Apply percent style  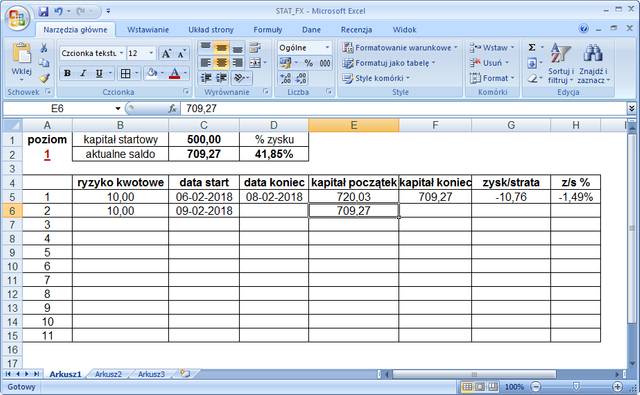[309, 63]
